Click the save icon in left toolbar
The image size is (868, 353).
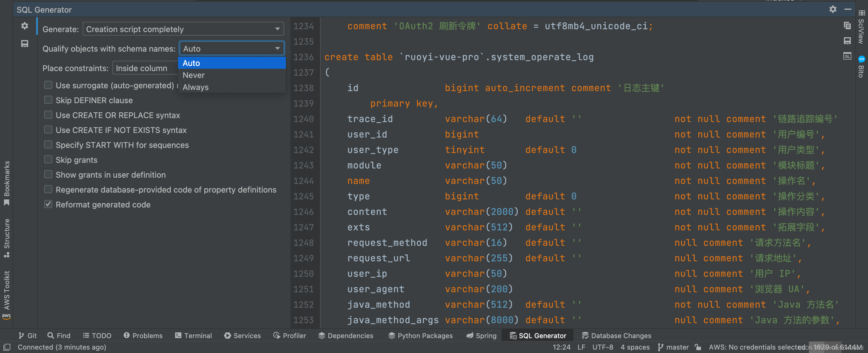click(25, 44)
